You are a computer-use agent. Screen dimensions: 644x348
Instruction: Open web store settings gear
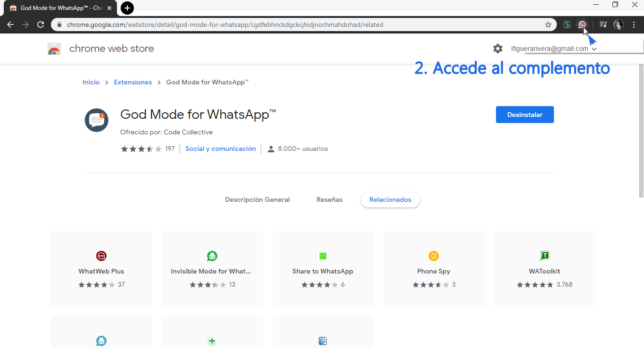tap(498, 49)
